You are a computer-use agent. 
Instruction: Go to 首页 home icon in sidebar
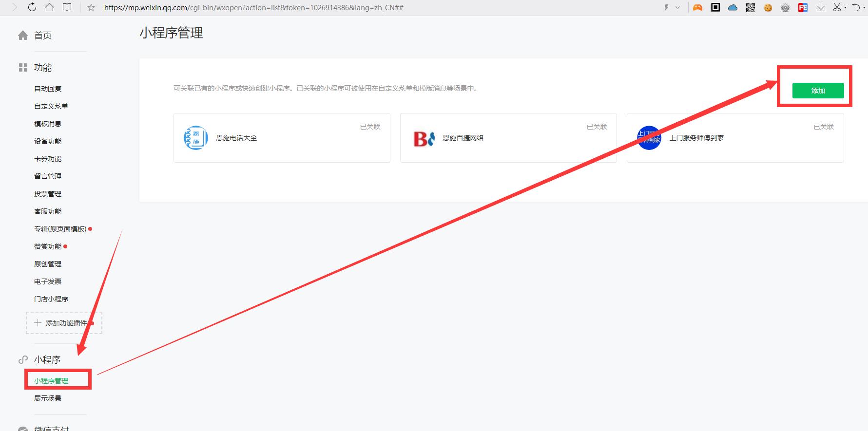[23, 36]
